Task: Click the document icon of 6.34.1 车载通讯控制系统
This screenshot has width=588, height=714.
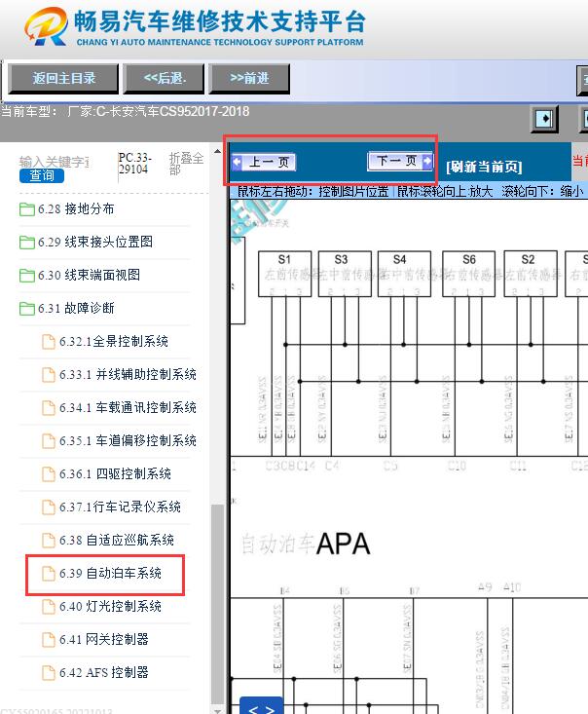Action: [x=49, y=408]
